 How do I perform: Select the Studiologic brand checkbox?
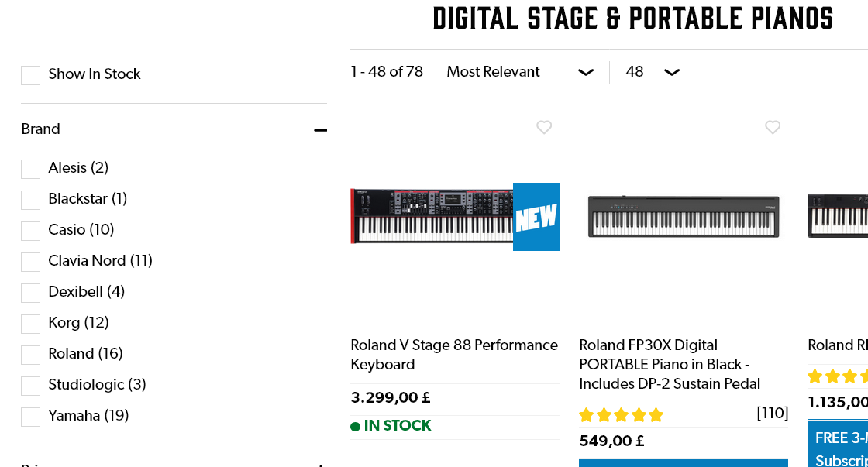[x=31, y=386]
